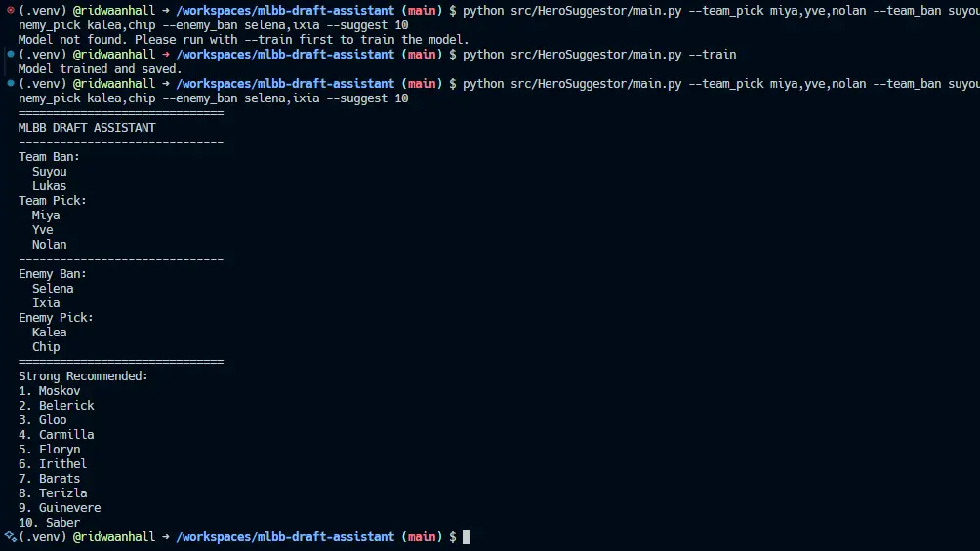The image size is (980, 551).
Task: Click recommendation '4. Carmilla'
Action: (x=57, y=434)
